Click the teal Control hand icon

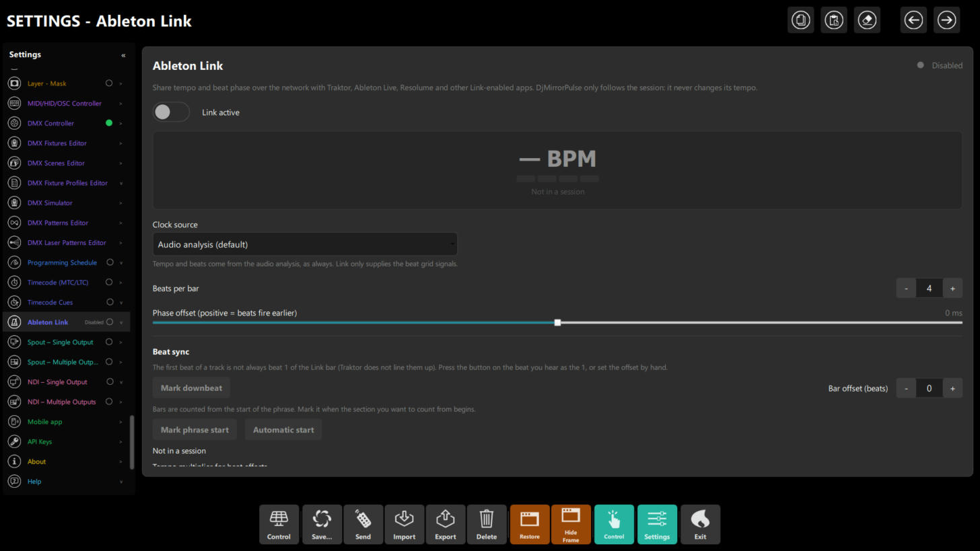[614, 525]
